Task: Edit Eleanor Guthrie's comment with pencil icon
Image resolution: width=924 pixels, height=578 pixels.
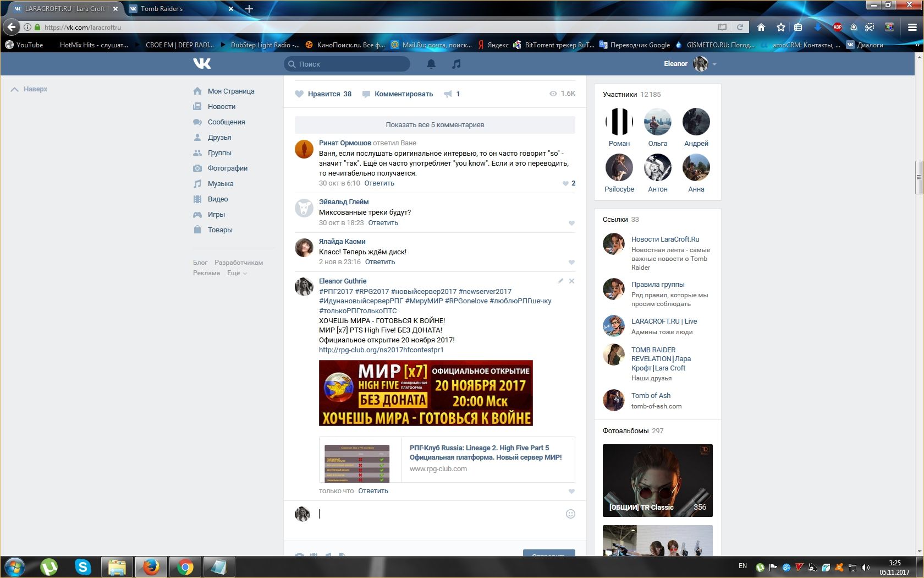Action: tap(560, 281)
